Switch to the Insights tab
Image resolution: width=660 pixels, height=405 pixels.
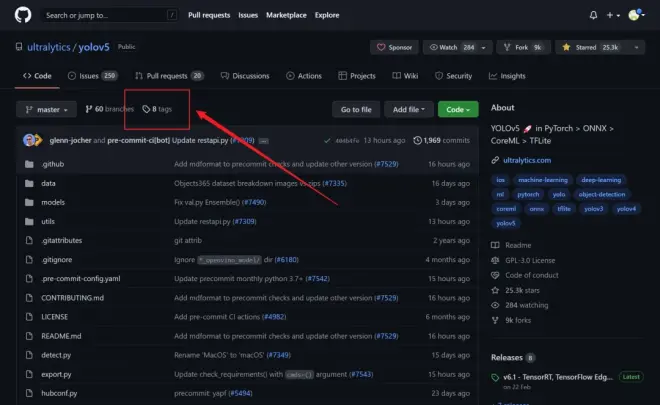[507, 76]
